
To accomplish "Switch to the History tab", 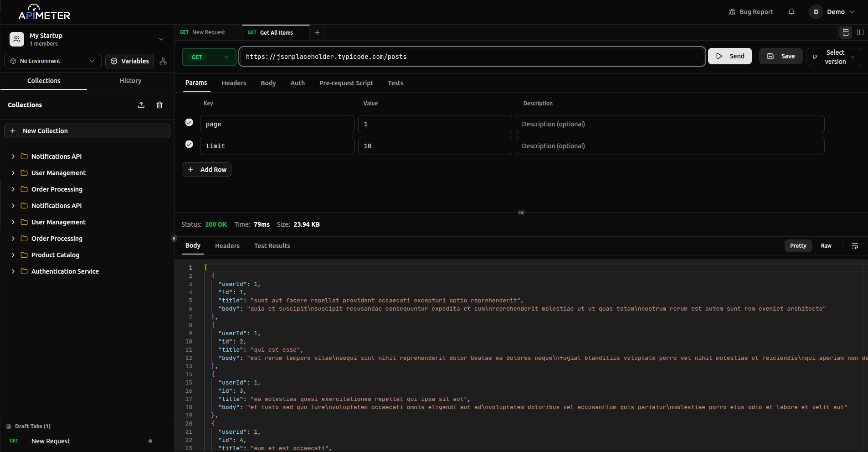I will [x=130, y=81].
